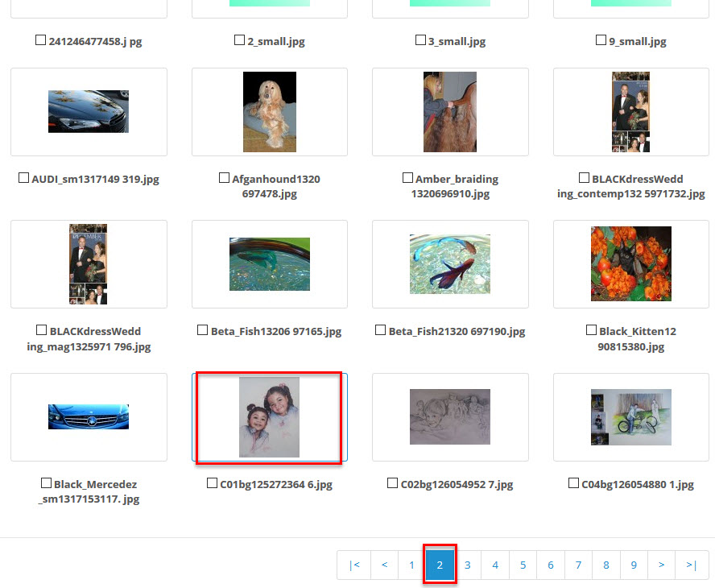Enable checkbox for C01bg125272364 6.jpg
Screen dimensions: 715x588
[213, 483]
